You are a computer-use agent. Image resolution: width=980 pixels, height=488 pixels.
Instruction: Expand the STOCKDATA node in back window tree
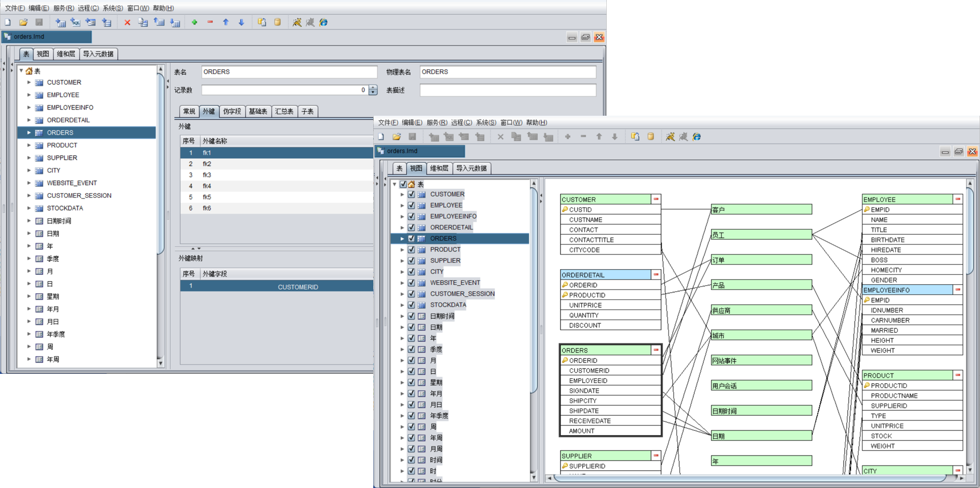coord(29,208)
